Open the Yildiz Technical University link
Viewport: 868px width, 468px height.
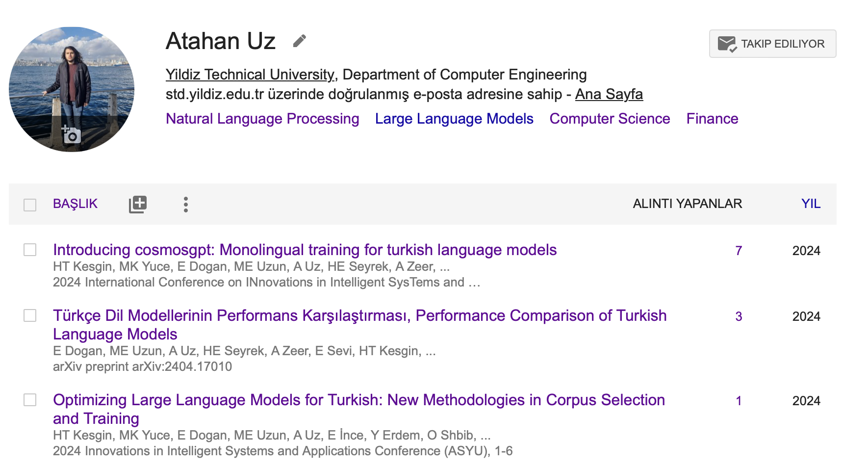point(250,75)
